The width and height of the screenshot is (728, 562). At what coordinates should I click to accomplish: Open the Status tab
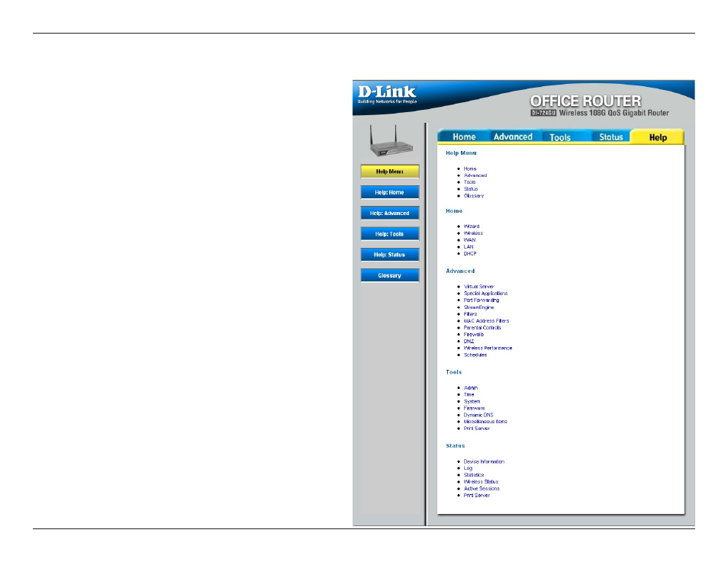(x=610, y=137)
